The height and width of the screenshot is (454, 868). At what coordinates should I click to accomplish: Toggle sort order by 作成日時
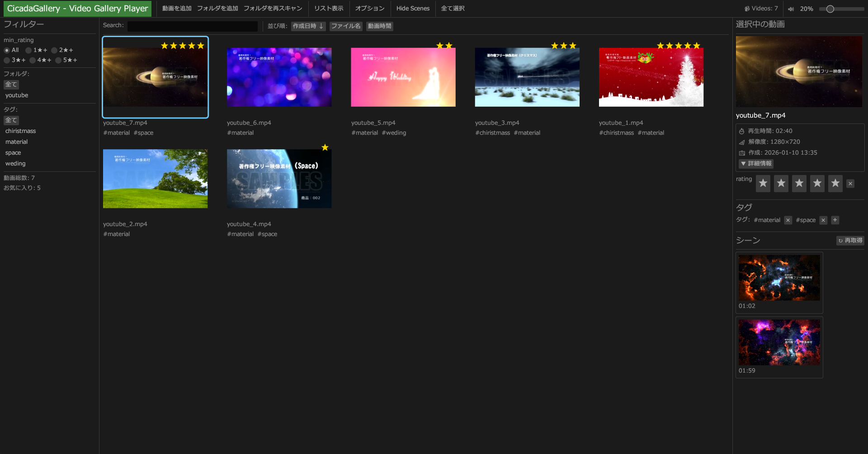[308, 26]
